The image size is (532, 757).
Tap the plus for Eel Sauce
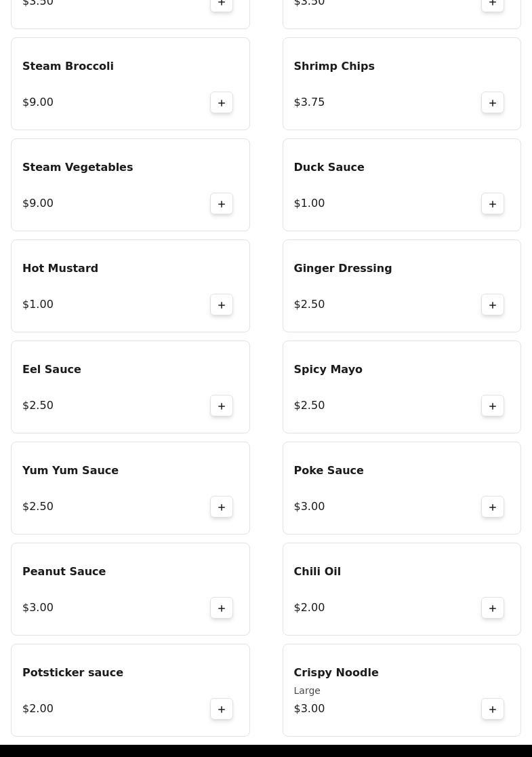click(222, 406)
